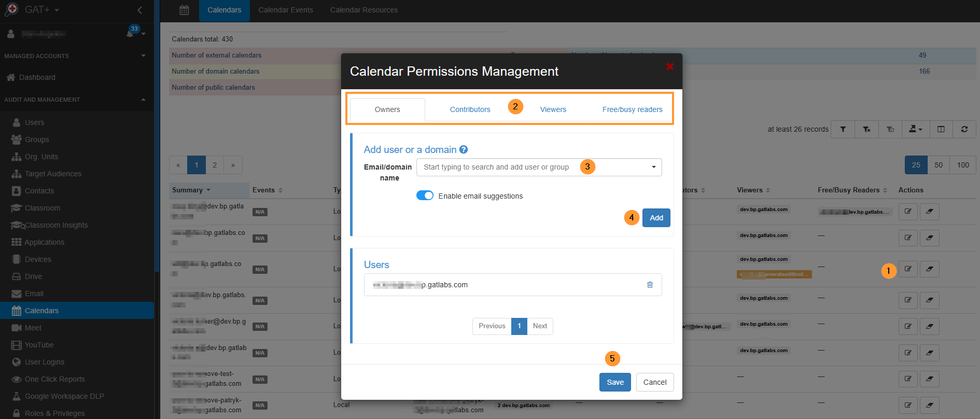Click the help question mark beside Add user
This screenshot has height=419, width=980.
pyautogui.click(x=464, y=149)
